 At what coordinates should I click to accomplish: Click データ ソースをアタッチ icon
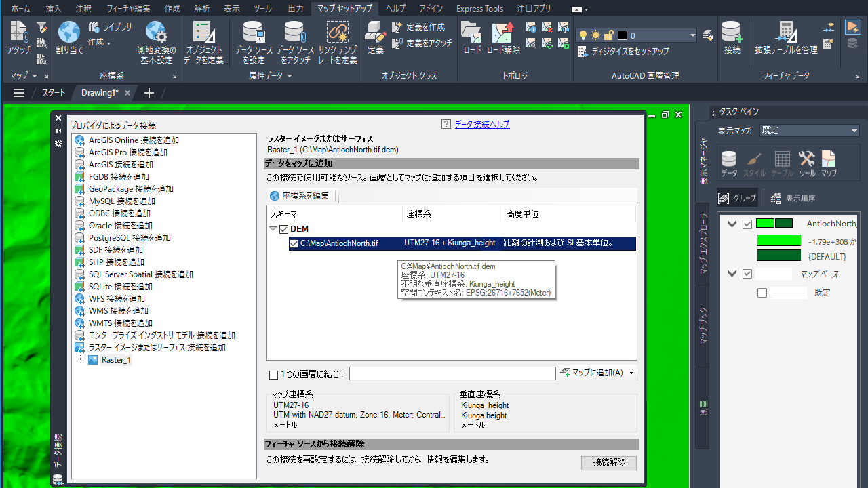(295, 42)
